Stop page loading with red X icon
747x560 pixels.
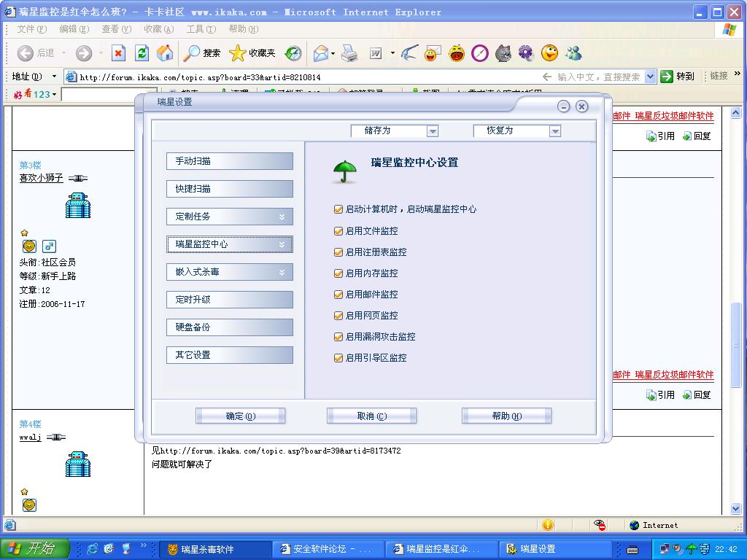tap(118, 52)
